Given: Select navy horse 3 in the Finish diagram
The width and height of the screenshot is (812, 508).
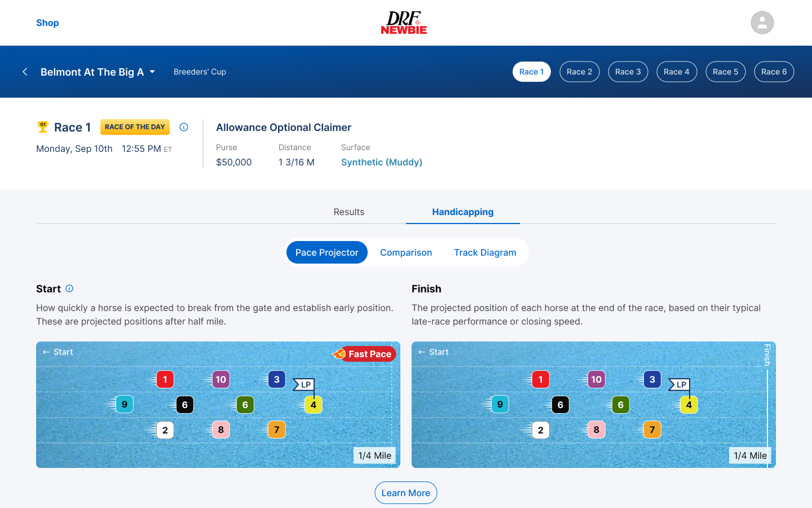Looking at the screenshot, I should [x=652, y=379].
